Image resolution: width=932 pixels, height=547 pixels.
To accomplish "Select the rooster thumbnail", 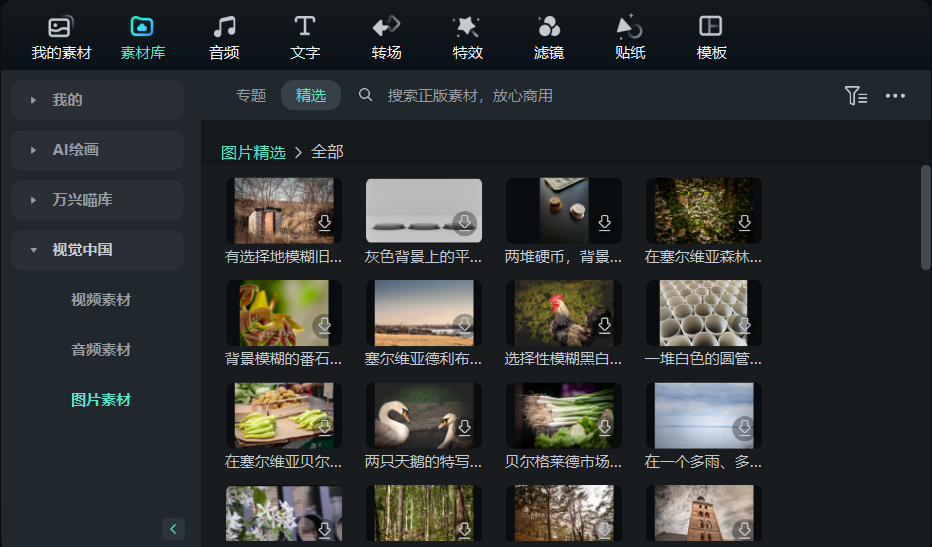I will (x=563, y=313).
